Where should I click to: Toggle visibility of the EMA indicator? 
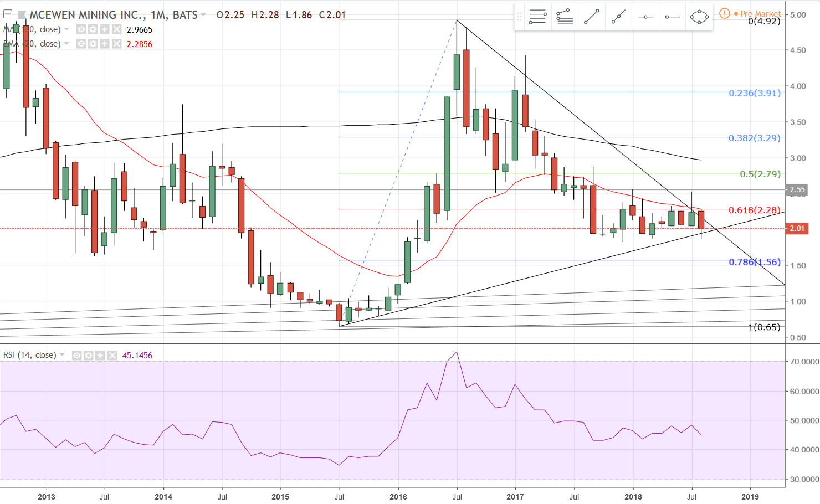[81, 44]
